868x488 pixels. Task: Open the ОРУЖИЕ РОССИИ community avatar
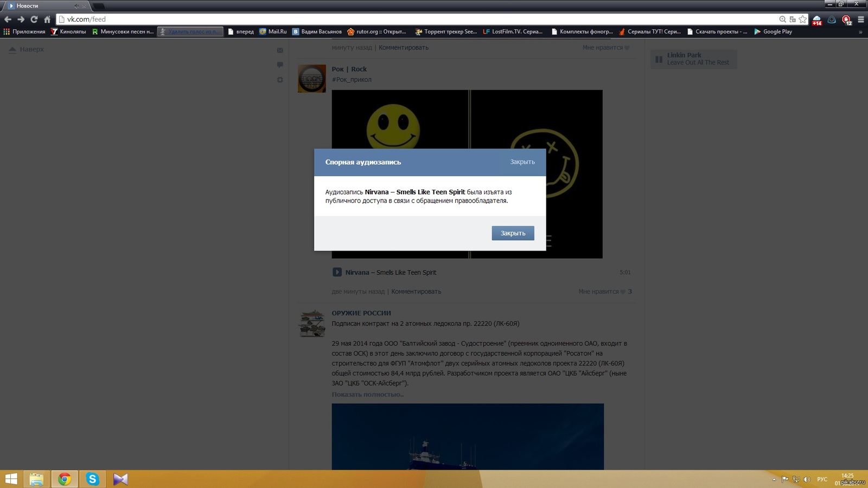pos(312,323)
